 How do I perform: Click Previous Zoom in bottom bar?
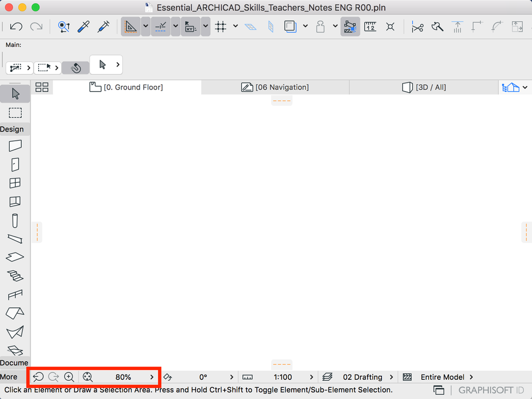click(38, 377)
